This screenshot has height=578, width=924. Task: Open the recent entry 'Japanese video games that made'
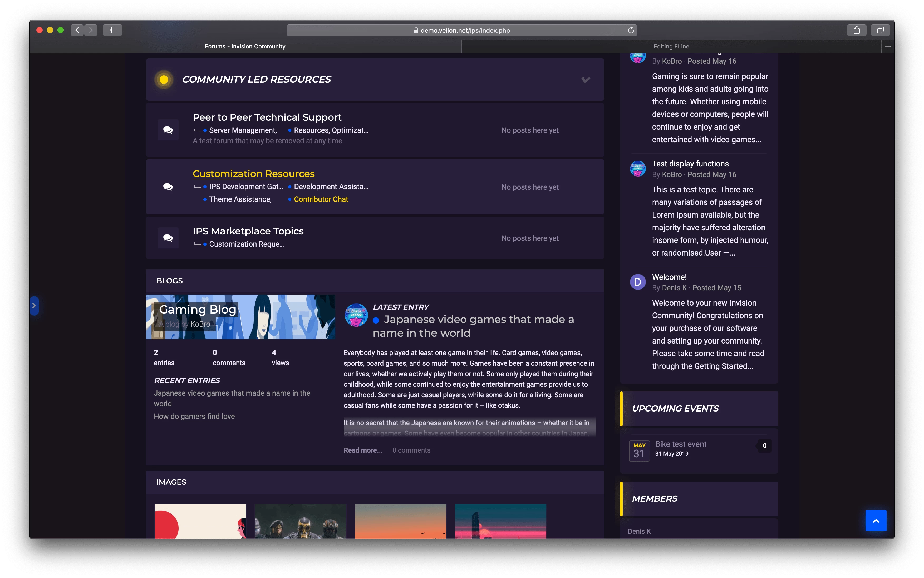[x=232, y=398]
